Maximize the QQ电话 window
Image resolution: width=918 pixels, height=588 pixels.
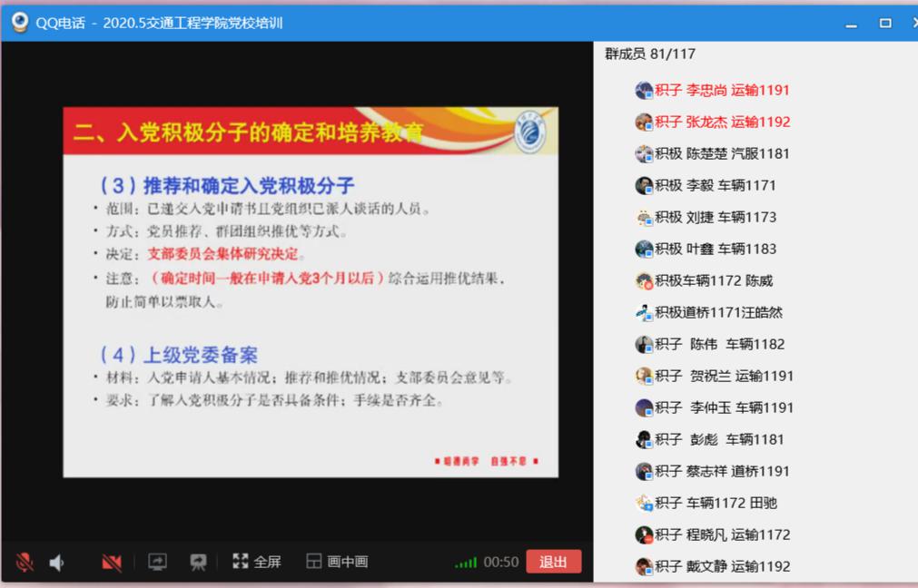click(x=885, y=23)
